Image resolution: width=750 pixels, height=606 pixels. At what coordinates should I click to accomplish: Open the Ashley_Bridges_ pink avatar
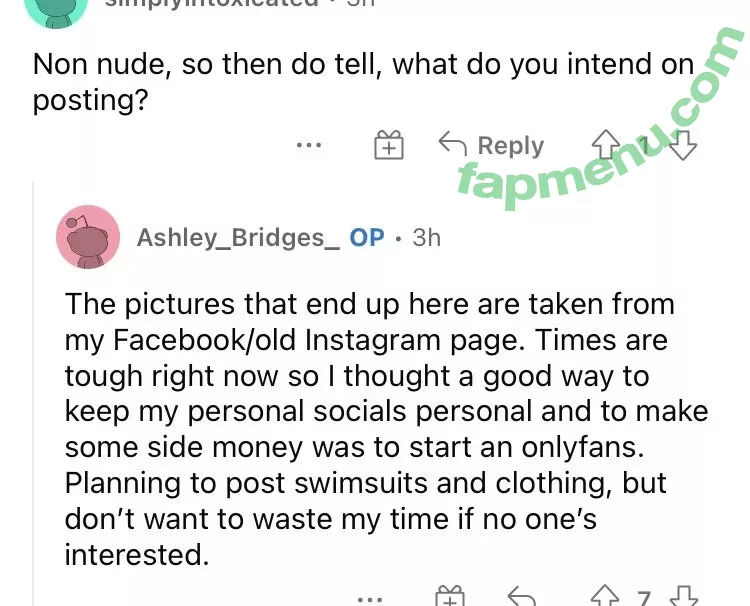point(88,237)
